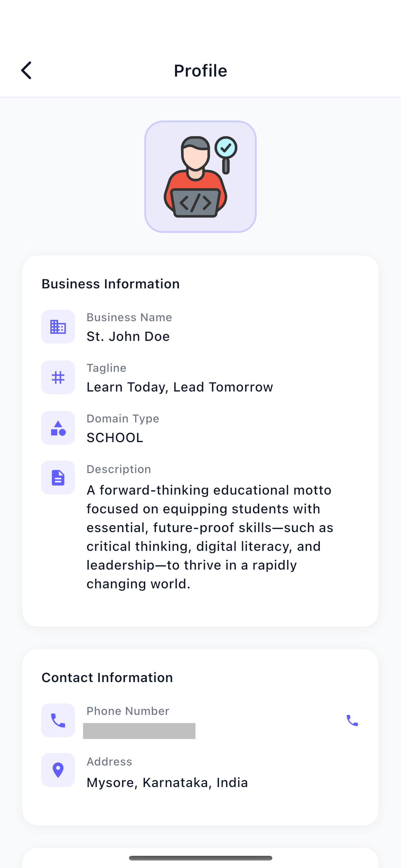Tap the tagline Learn Today, Lead Tomorrow
The height and width of the screenshot is (868, 401).
pos(180,387)
